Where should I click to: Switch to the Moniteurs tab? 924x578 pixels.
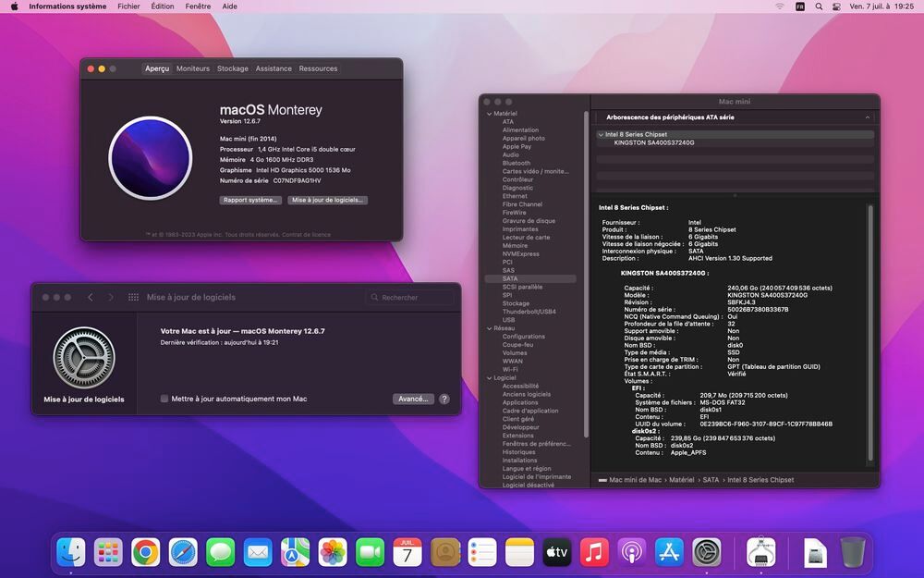[193, 68]
